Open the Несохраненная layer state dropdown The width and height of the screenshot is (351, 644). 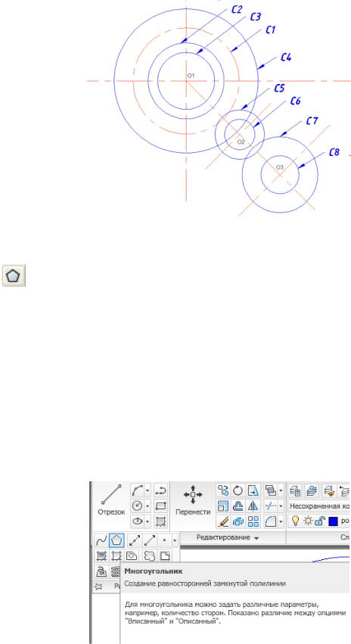(319, 506)
